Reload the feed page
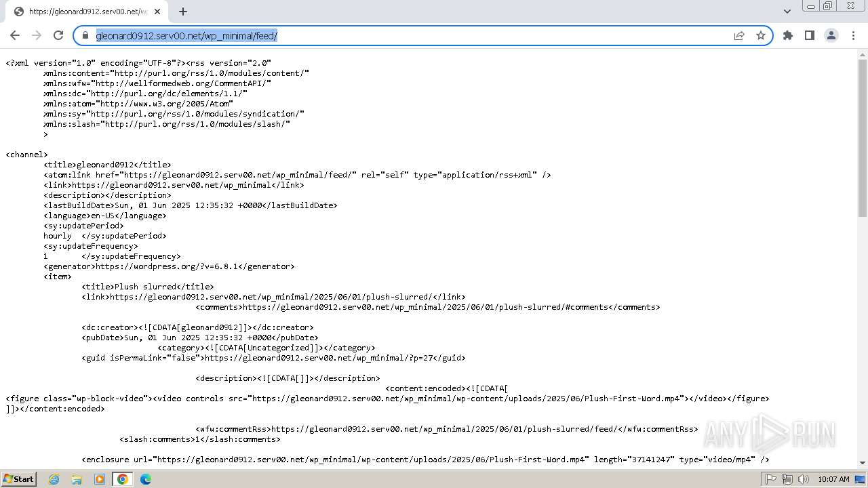 point(58,35)
